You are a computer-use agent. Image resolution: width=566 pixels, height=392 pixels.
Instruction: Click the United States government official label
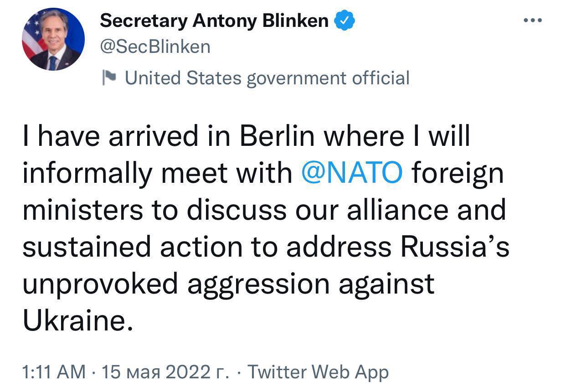pyautogui.click(x=267, y=77)
